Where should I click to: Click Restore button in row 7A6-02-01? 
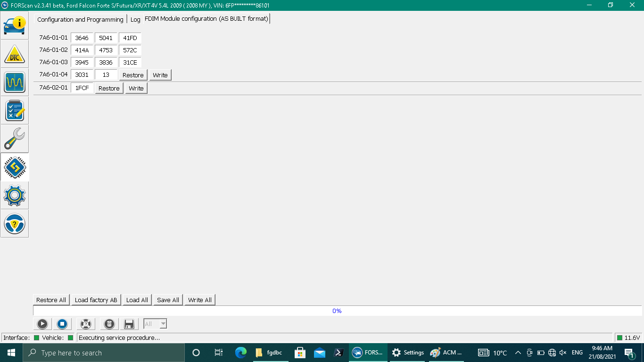pos(109,88)
